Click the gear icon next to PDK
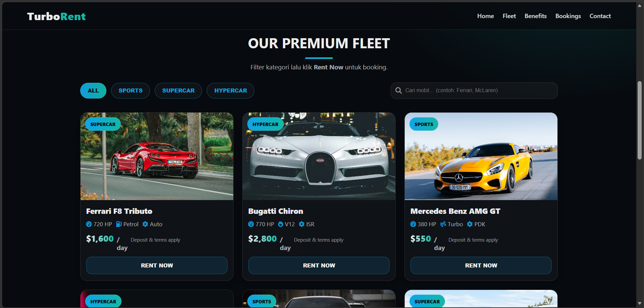The height and width of the screenshot is (308, 644). point(470,224)
